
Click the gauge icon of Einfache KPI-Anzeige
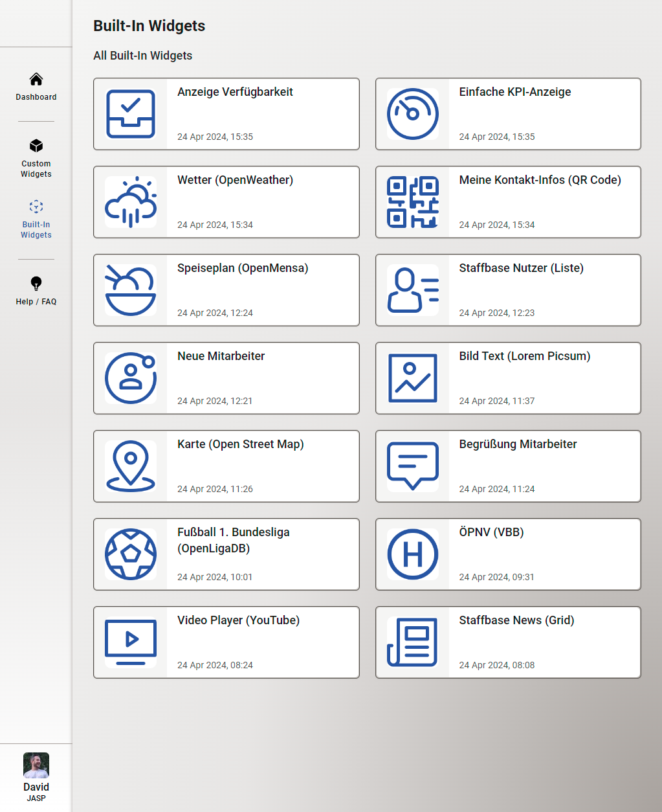(x=412, y=113)
